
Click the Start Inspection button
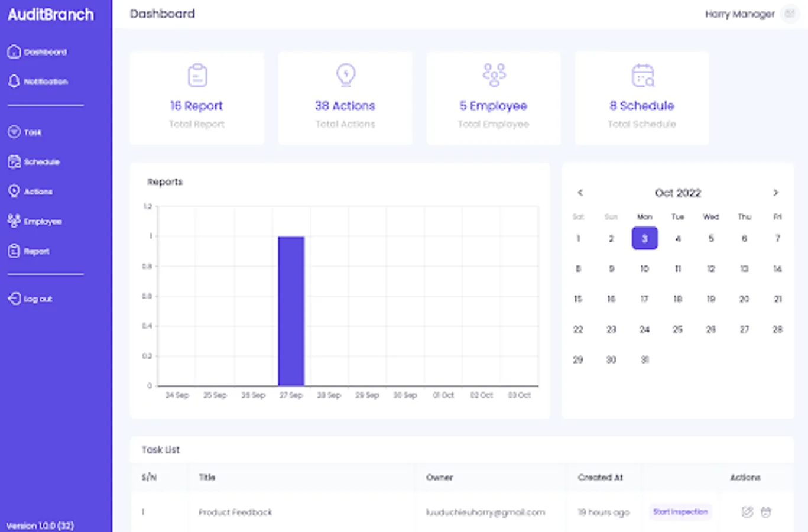(x=680, y=512)
